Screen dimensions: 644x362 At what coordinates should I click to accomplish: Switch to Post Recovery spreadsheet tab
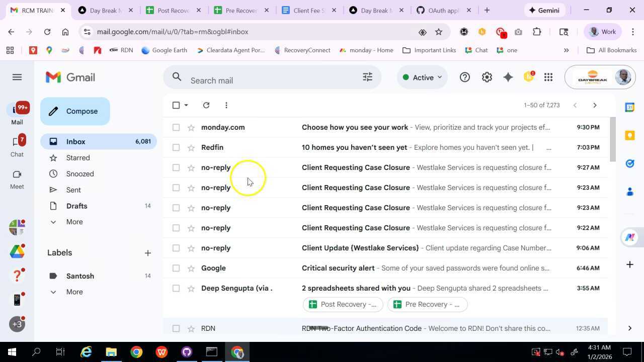173,10
